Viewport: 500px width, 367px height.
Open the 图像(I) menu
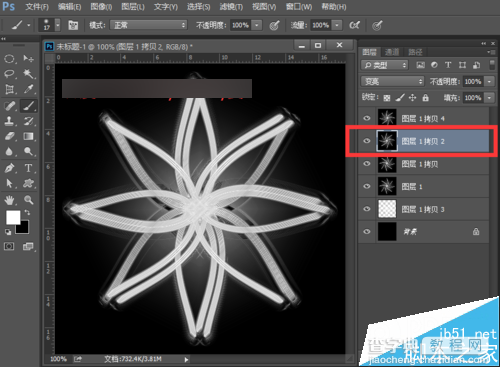coord(101,7)
